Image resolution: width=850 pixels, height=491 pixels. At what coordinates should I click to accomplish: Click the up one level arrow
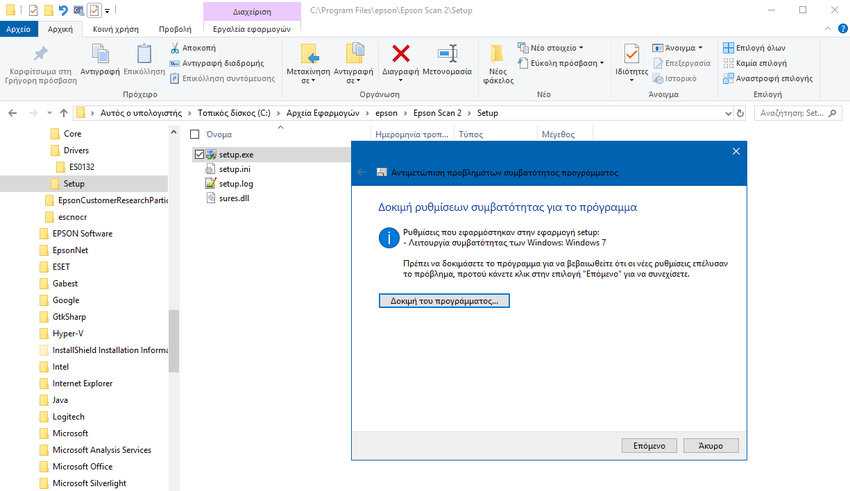click(63, 113)
